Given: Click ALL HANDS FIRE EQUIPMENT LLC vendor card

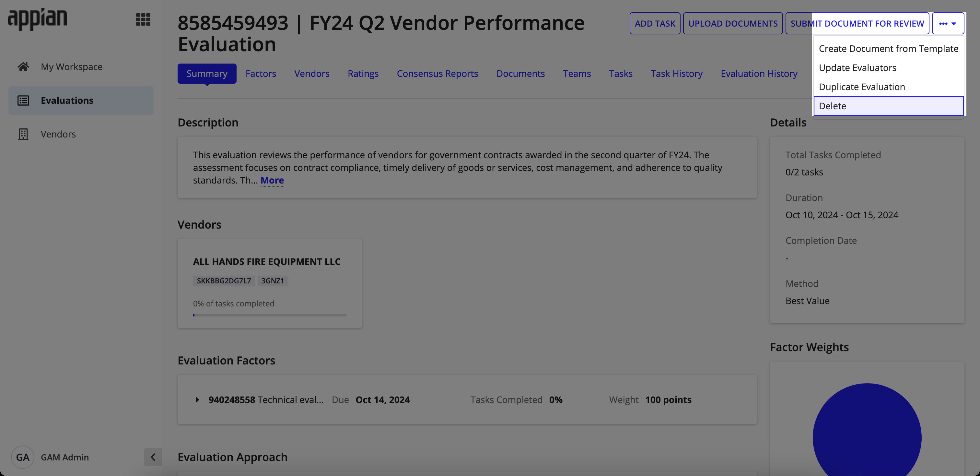Looking at the screenshot, I should coord(269,283).
